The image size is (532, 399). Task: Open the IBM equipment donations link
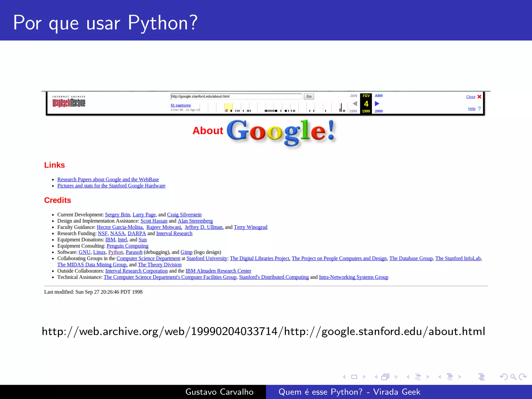point(110,240)
